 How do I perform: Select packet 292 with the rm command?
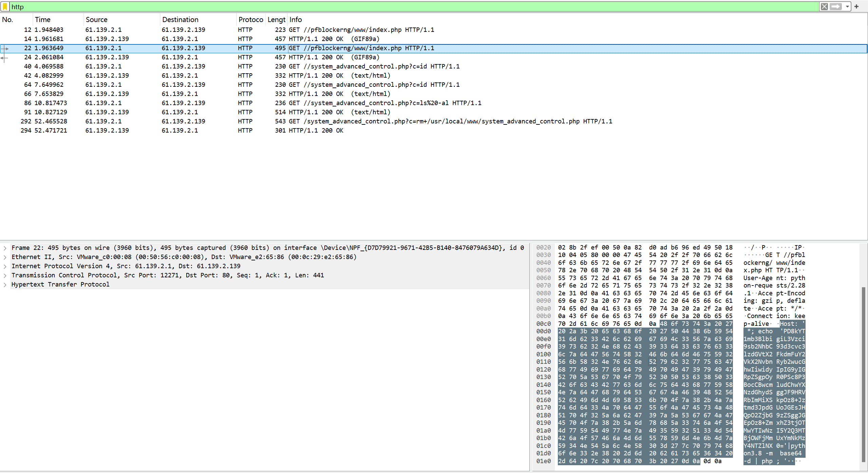(339, 121)
